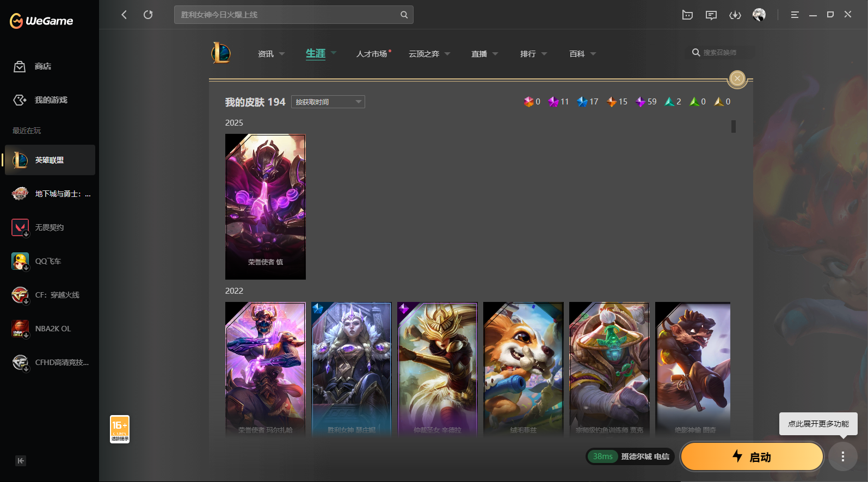This screenshot has height=482, width=868.
Task: Select CFHD高清竞技 in the sidebar
Action: point(50,362)
